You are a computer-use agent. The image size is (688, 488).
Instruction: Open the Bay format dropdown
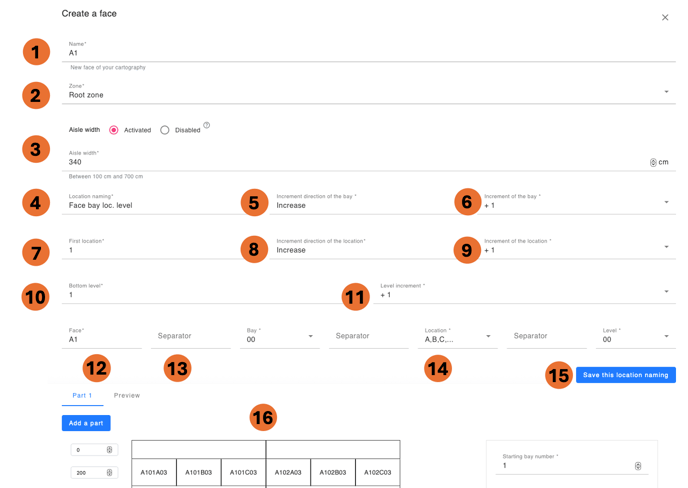(310, 337)
